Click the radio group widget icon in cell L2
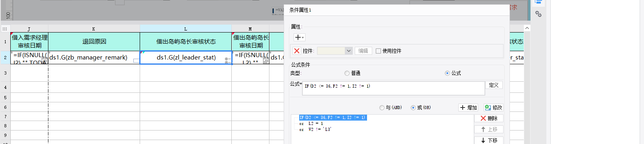The image size is (644, 144). [228, 61]
